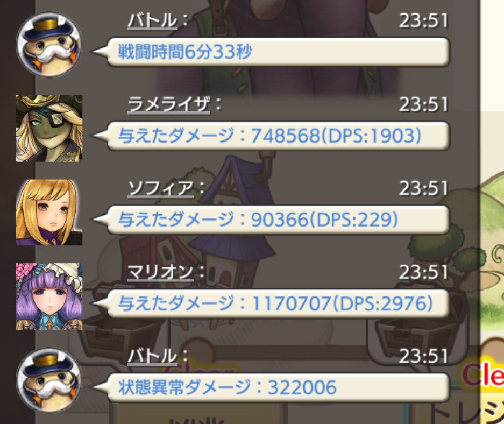Select the 戦闘時間6分33秒 message bubble

[x=271, y=52]
